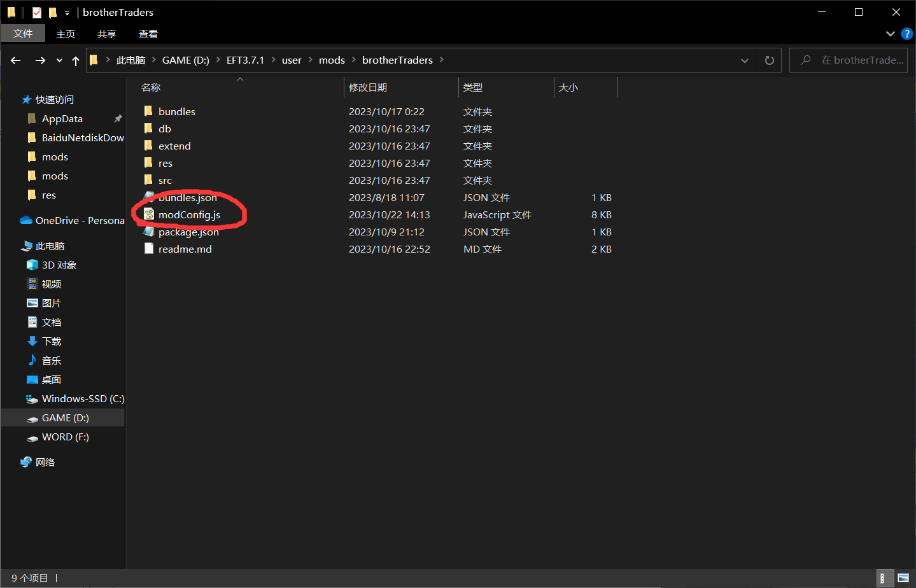The image size is (916, 588).
Task: Sort files by 修改日期 column header
Action: pyautogui.click(x=368, y=87)
